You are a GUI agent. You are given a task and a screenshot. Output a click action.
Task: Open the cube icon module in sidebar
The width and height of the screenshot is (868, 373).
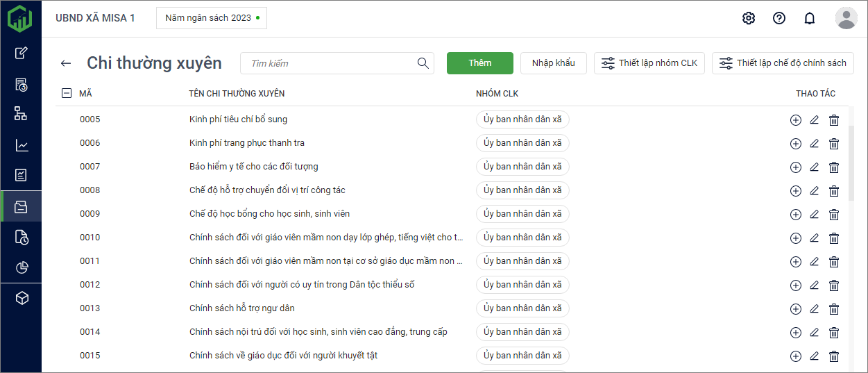22,298
